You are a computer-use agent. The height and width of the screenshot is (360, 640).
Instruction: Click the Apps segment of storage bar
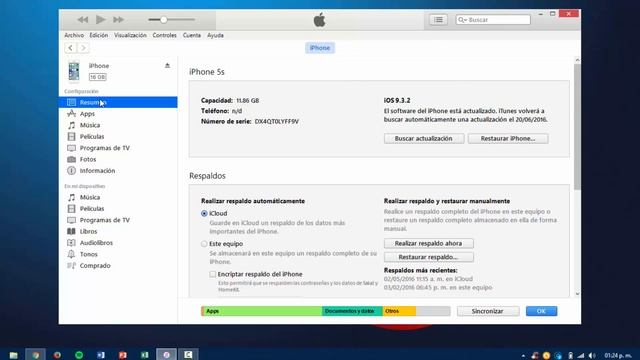262,311
